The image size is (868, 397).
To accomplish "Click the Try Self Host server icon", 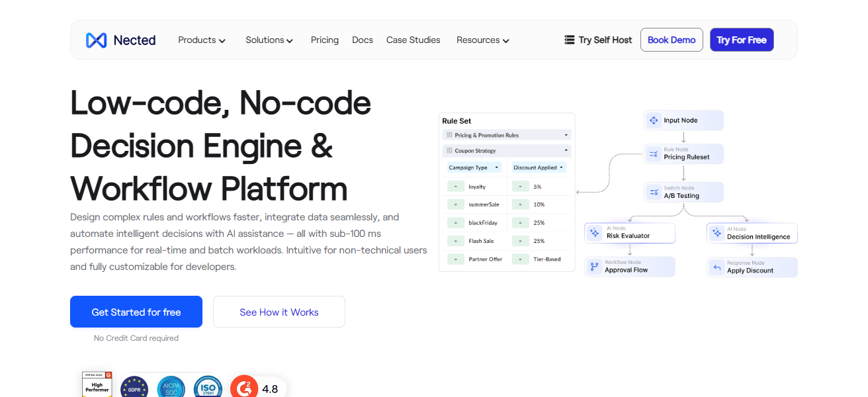I will (x=569, y=40).
